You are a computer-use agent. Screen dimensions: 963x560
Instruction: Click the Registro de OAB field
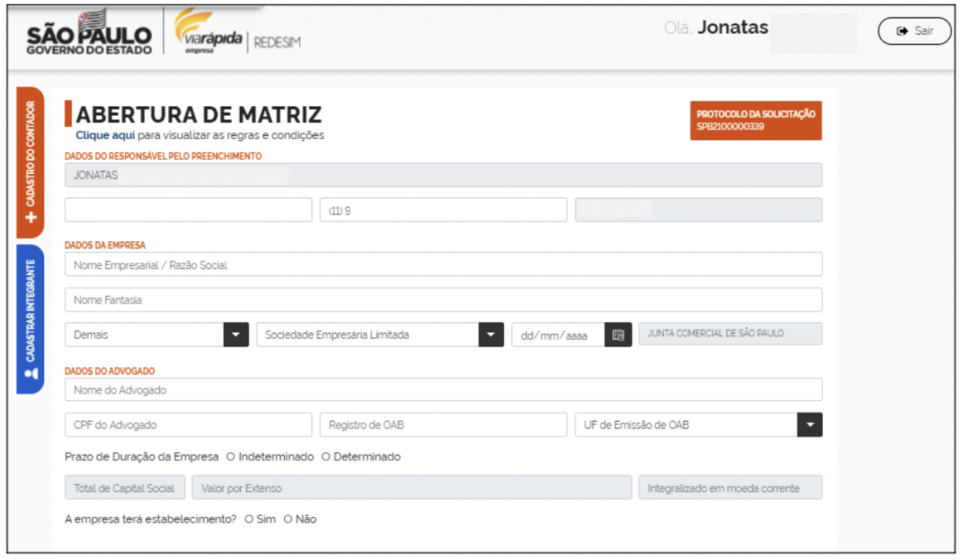443,425
